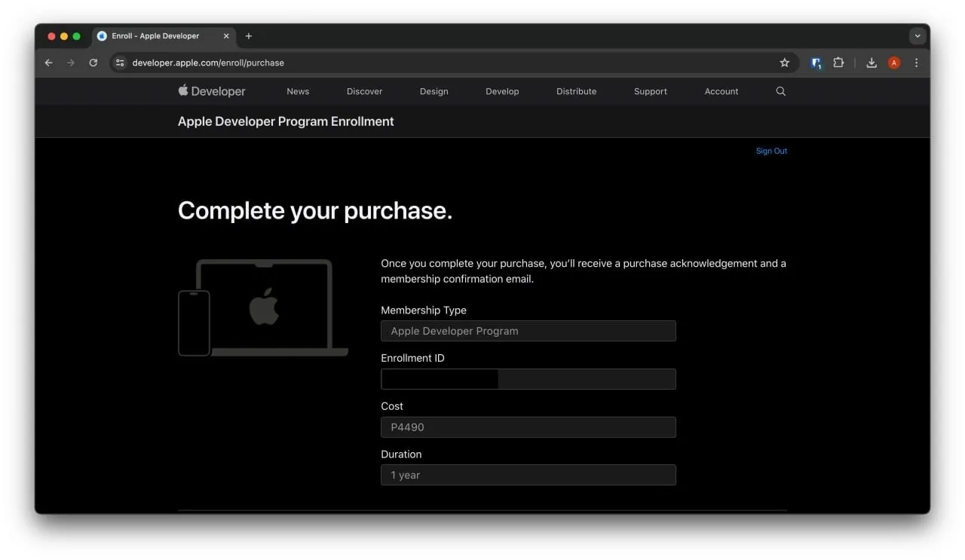Click the Sign Out link

coord(771,151)
